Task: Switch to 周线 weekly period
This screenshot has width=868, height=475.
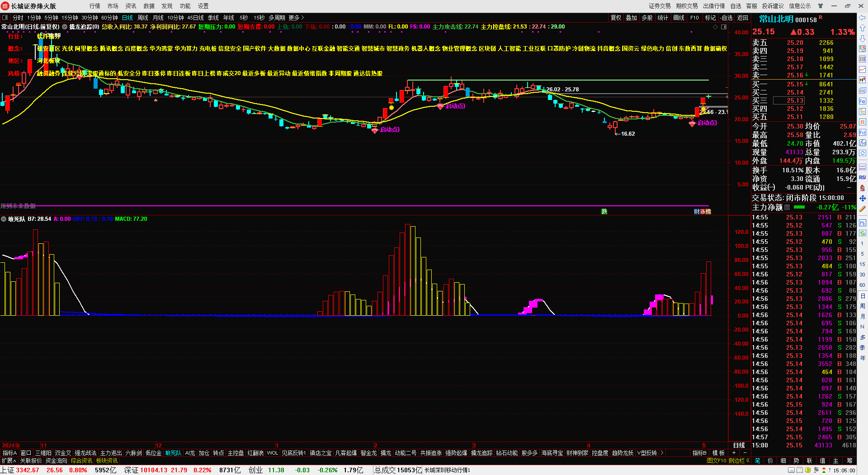Action: pos(143,18)
